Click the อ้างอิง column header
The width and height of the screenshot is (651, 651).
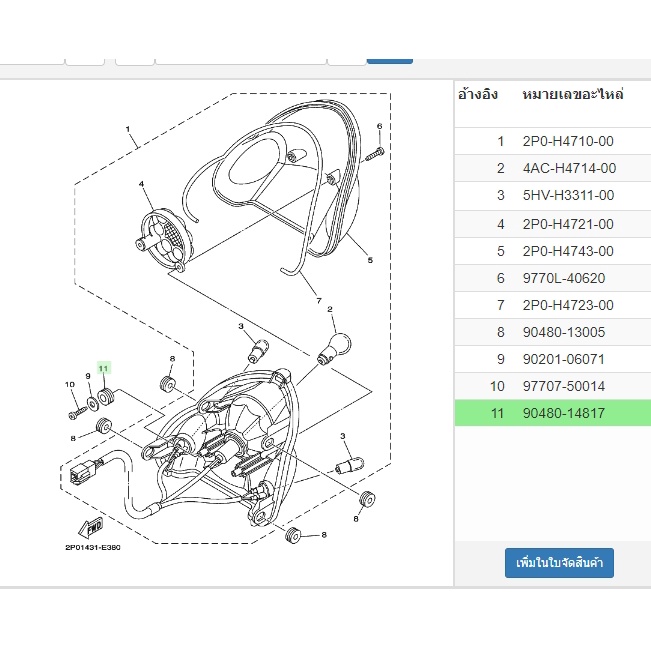click(x=478, y=95)
